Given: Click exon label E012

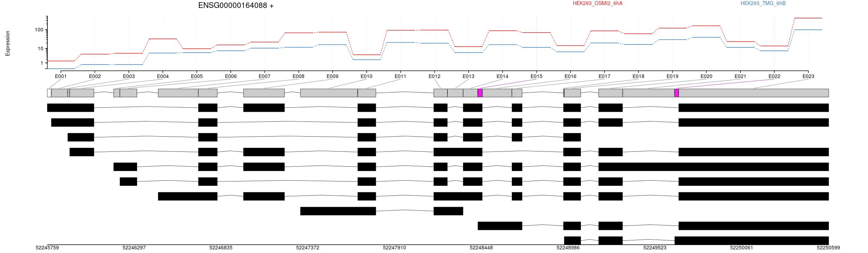Looking at the screenshot, I should point(434,76).
